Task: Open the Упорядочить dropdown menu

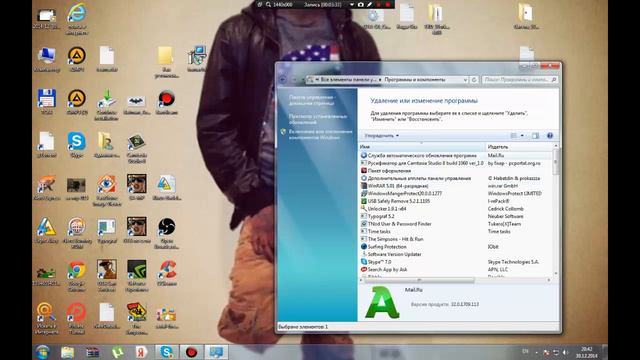Action: coord(381,136)
